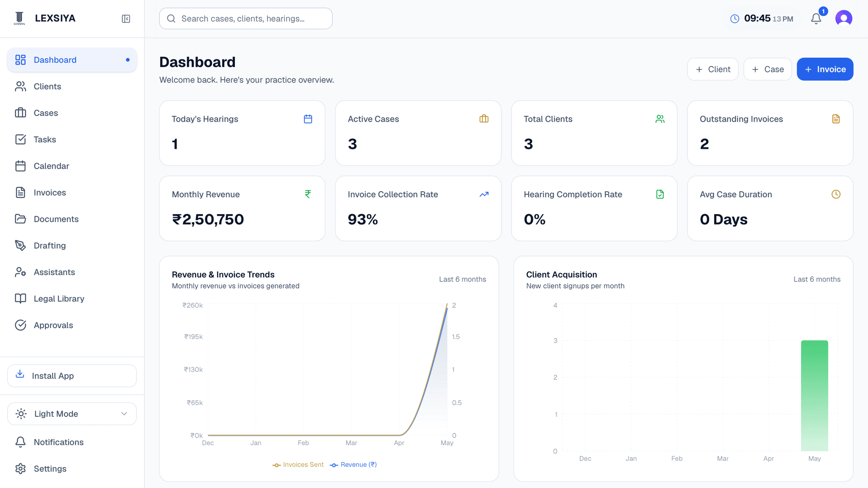Open the Cases page
Screen dimensions: 868x488
point(72,113)
